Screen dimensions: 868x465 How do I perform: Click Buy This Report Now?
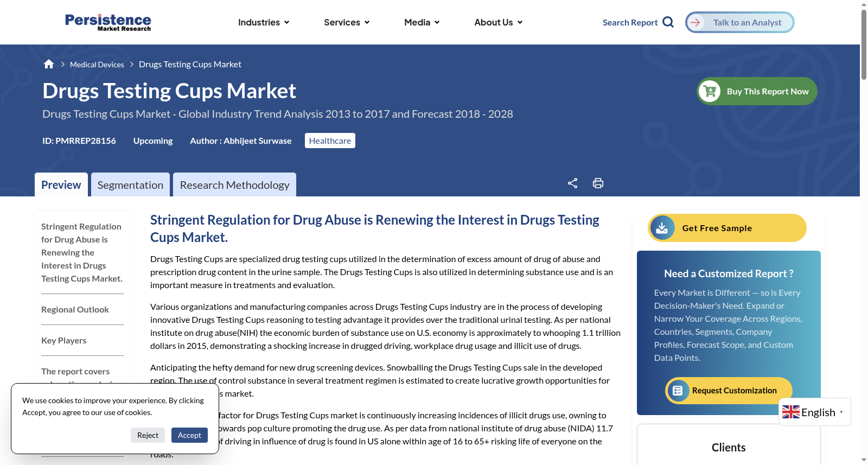point(757,91)
